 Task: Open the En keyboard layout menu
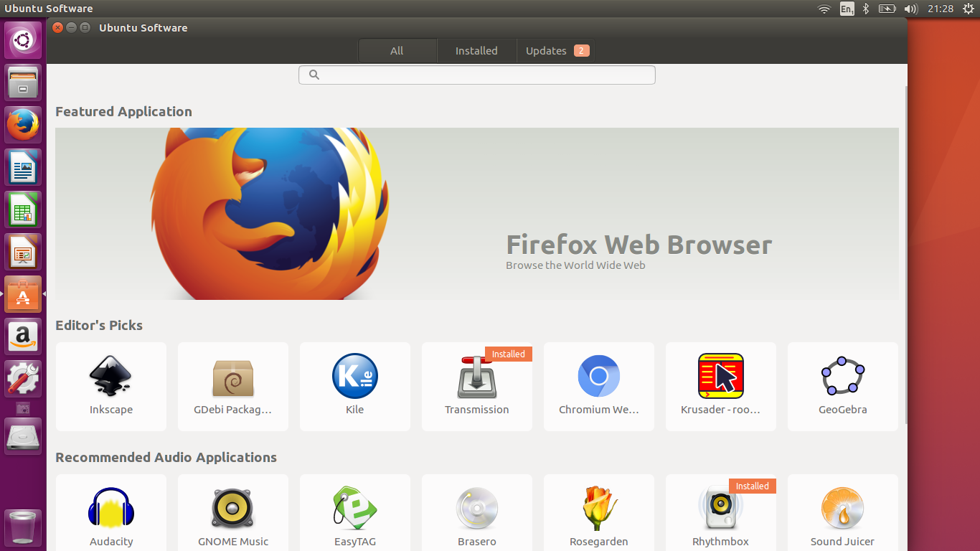click(847, 9)
